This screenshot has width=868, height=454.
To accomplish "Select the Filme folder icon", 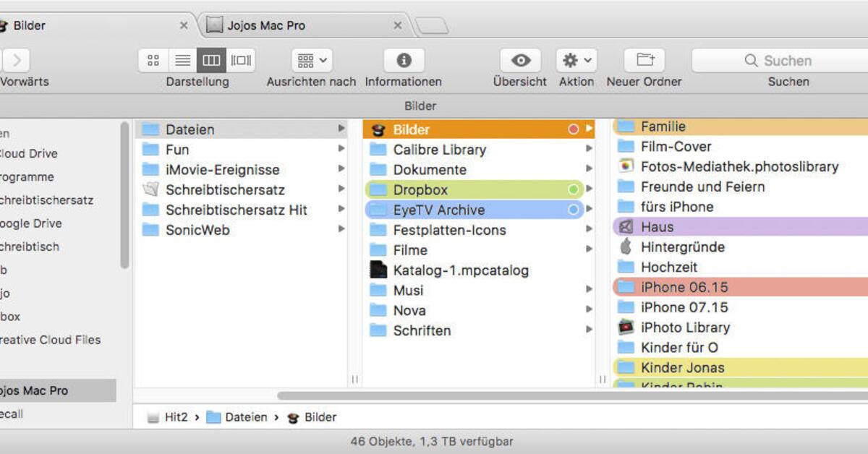I will click(x=378, y=250).
